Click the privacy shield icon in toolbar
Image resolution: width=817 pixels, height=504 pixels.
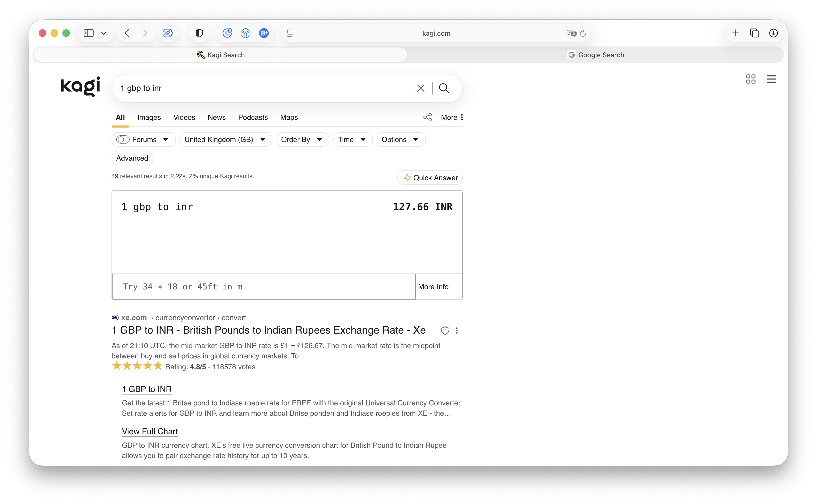(199, 33)
